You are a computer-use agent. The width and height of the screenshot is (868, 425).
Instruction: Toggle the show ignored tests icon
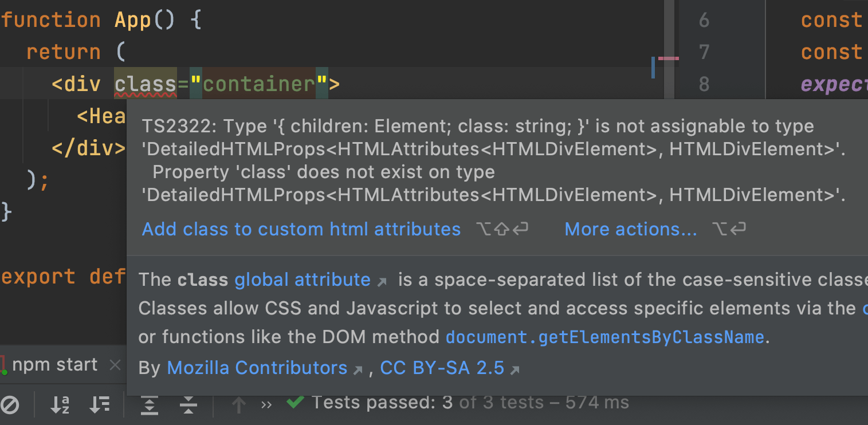tap(10, 404)
